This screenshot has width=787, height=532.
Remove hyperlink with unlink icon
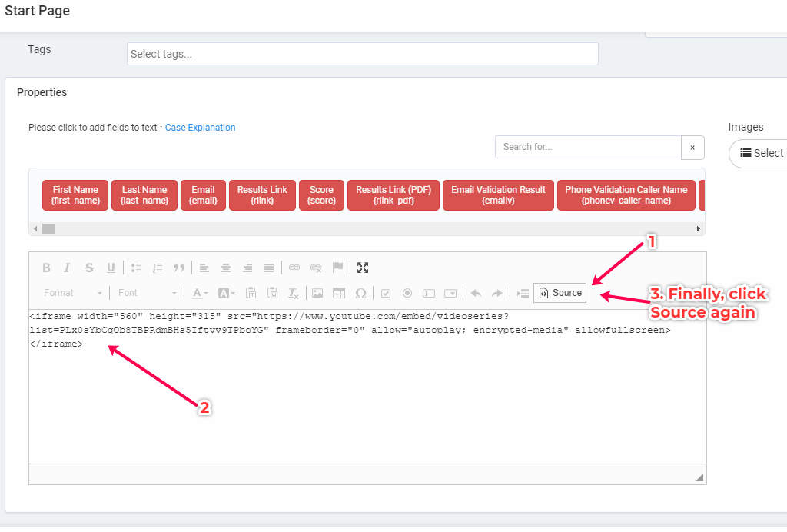click(x=316, y=268)
